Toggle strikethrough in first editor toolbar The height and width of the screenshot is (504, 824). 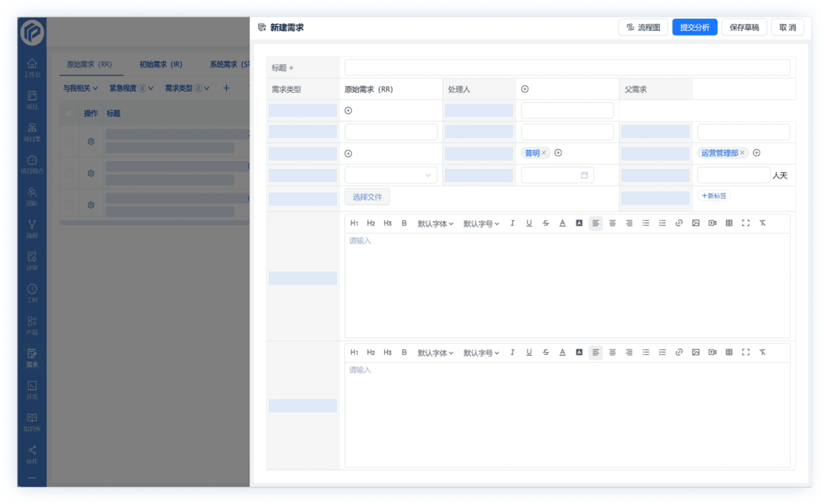click(546, 223)
